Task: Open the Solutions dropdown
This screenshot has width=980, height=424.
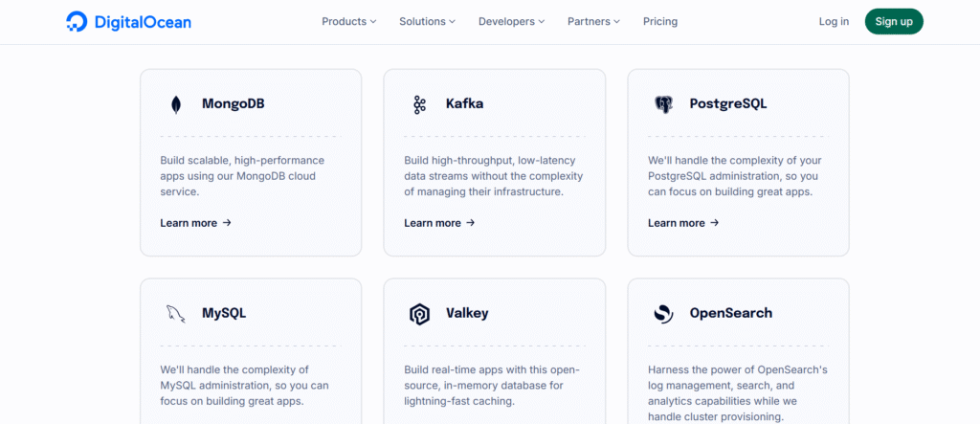Action: [x=427, y=21]
